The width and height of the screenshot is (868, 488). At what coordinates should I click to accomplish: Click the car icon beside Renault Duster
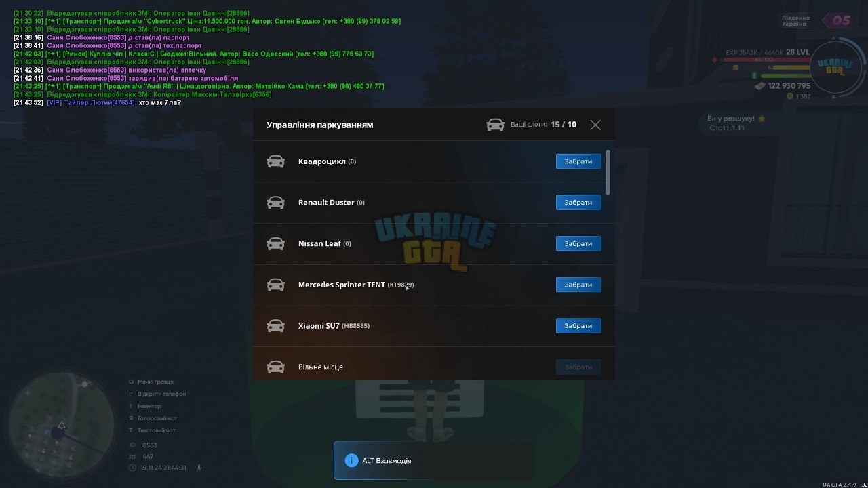coord(275,203)
